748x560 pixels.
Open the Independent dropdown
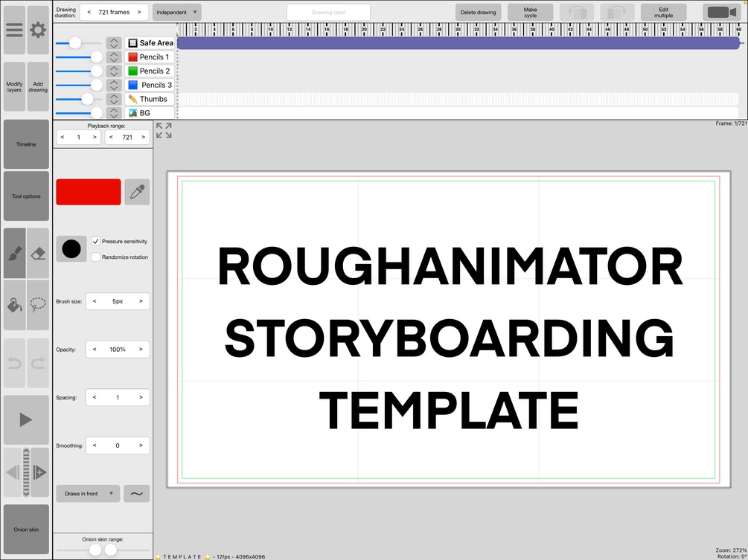pos(177,13)
